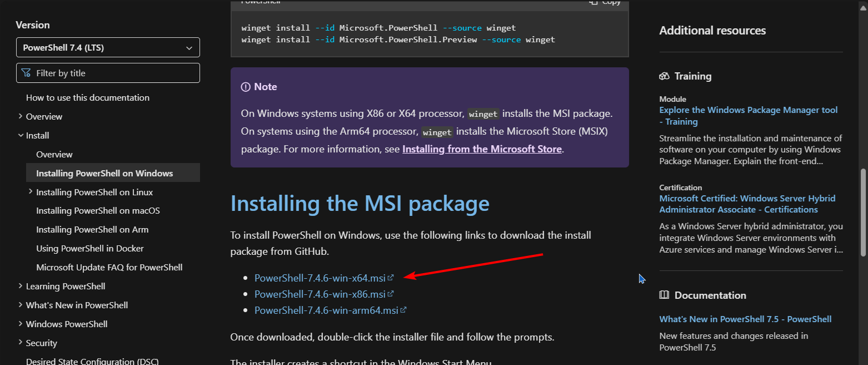
Task: Click external-link icon beside arm64 msi
Action: [403, 310]
